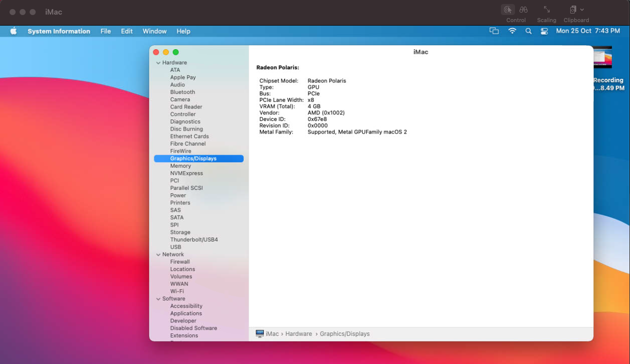Select Thunderbolt/USB4 in the sidebar
This screenshot has height=364, width=630.
tap(194, 239)
